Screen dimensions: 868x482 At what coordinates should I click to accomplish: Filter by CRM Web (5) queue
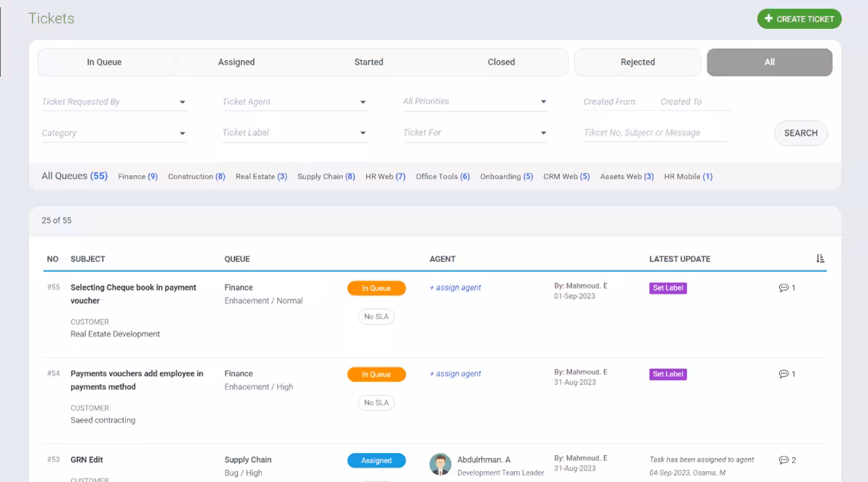[x=566, y=177]
